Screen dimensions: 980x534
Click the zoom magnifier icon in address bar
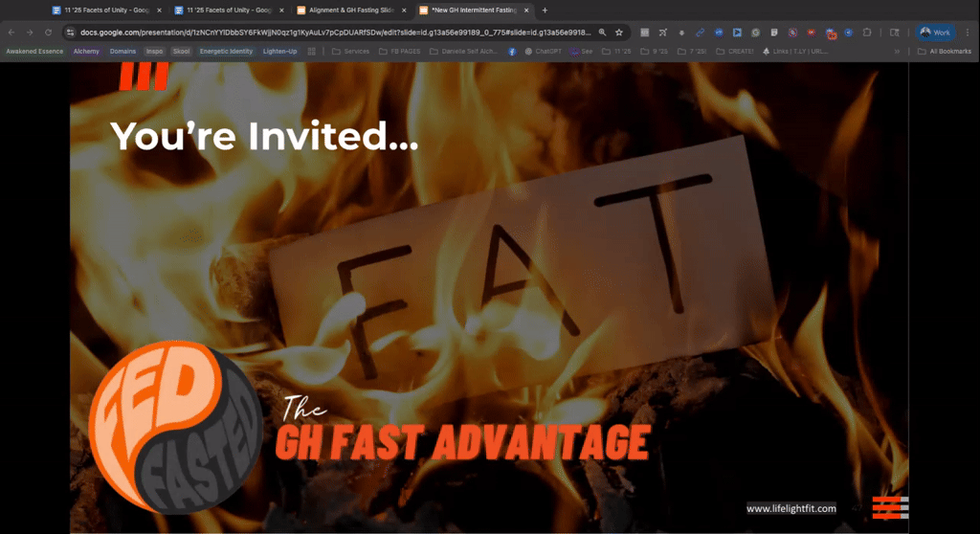tap(603, 33)
